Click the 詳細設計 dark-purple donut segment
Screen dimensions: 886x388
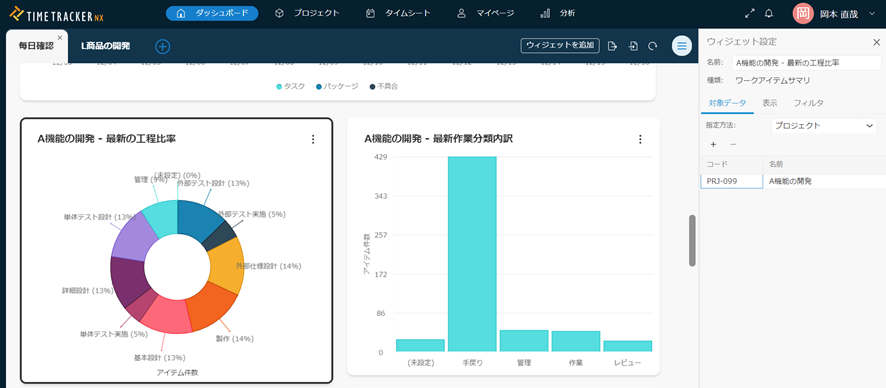point(128,281)
